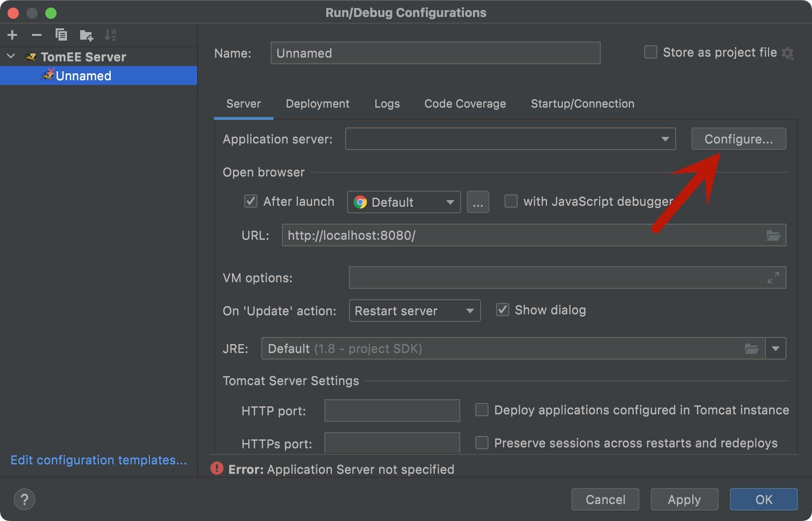812x521 pixels.
Task: Change the On 'Update' action dropdown
Action: [x=414, y=311]
